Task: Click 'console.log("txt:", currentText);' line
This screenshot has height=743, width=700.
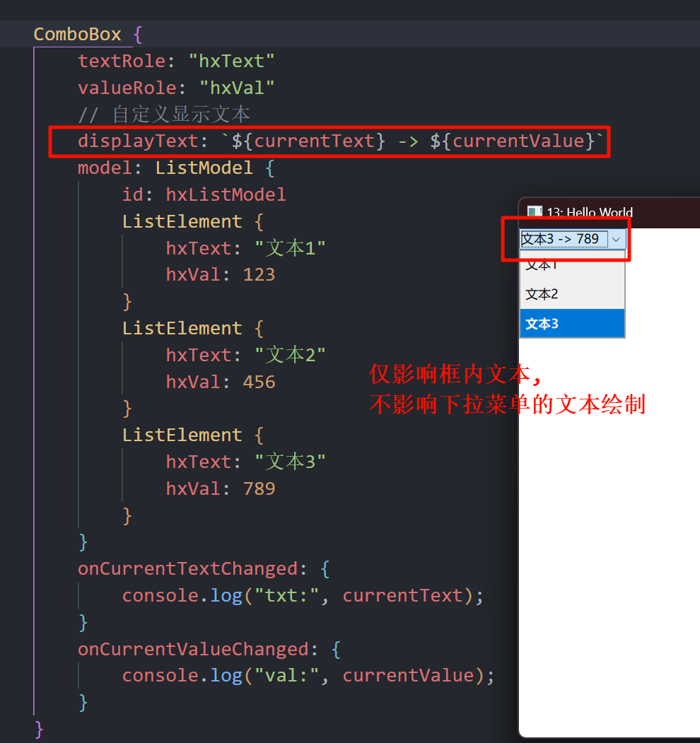Action: 303,596
